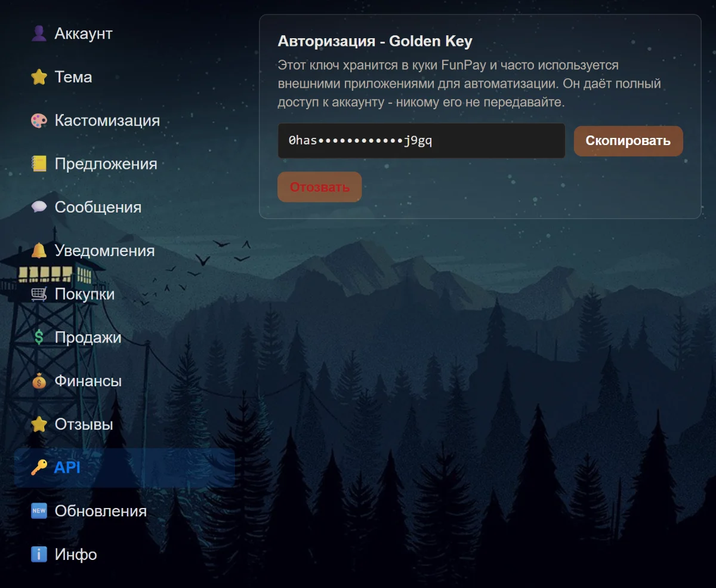Click the palette icon beside Кастомизация
Image resolution: width=716 pixels, height=588 pixels.
click(39, 121)
